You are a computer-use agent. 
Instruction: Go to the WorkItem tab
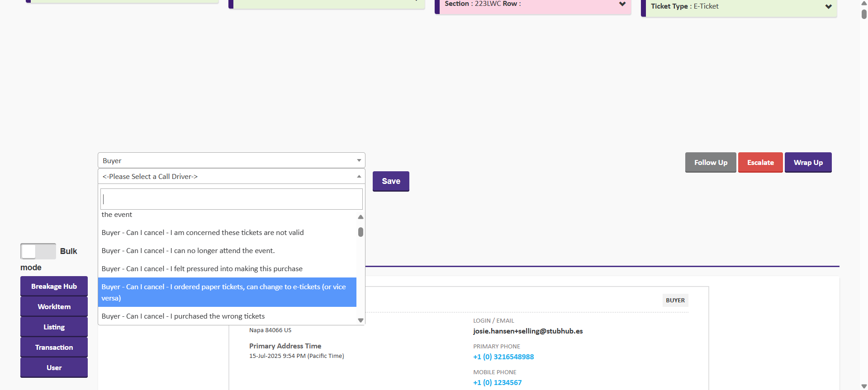[54, 307]
